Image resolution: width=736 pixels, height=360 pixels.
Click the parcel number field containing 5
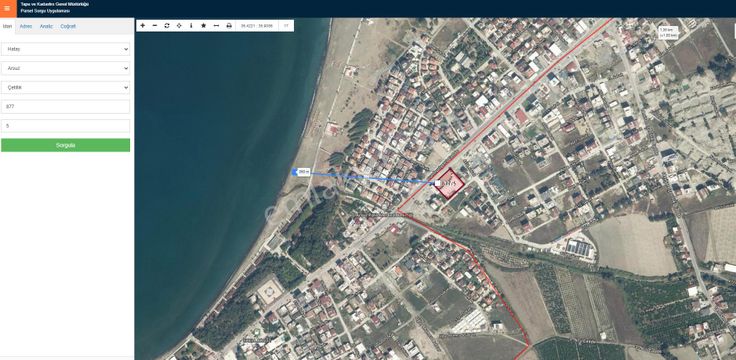point(65,126)
